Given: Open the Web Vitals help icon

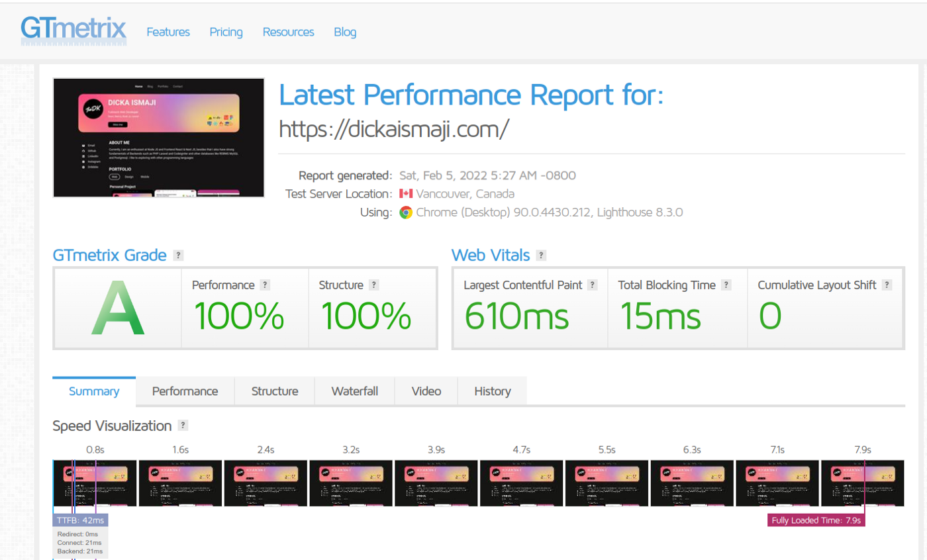Looking at the screenshot, I should [541, 256].
